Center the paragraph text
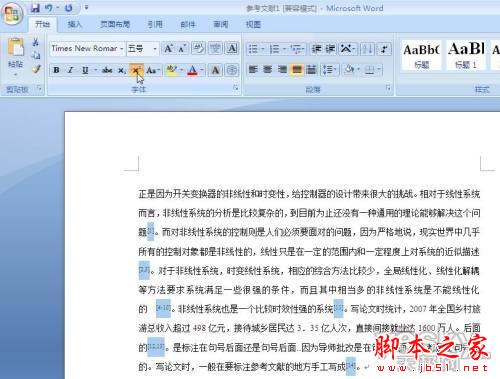 pyautogui.click(x=267, y=70)
